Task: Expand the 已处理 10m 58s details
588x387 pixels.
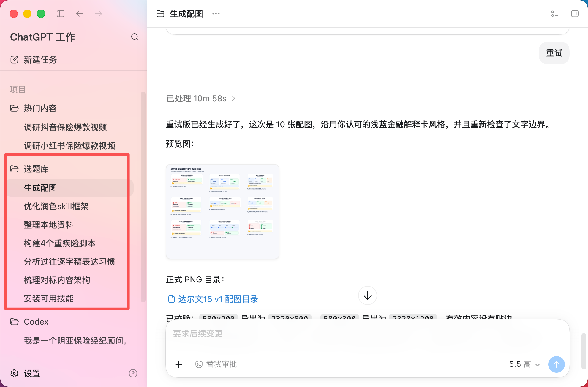Action: click(x=201, y=98)
